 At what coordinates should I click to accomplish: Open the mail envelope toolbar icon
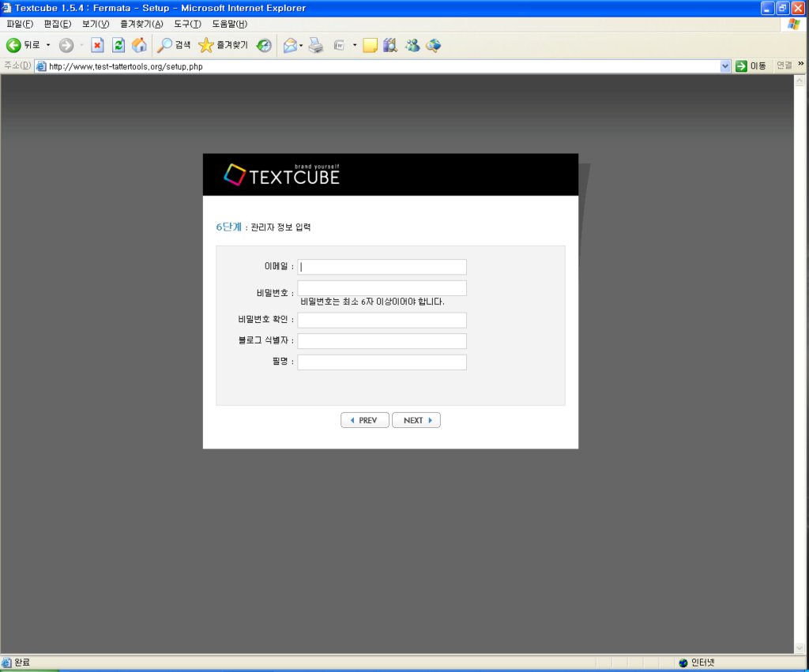click(290, 45)
